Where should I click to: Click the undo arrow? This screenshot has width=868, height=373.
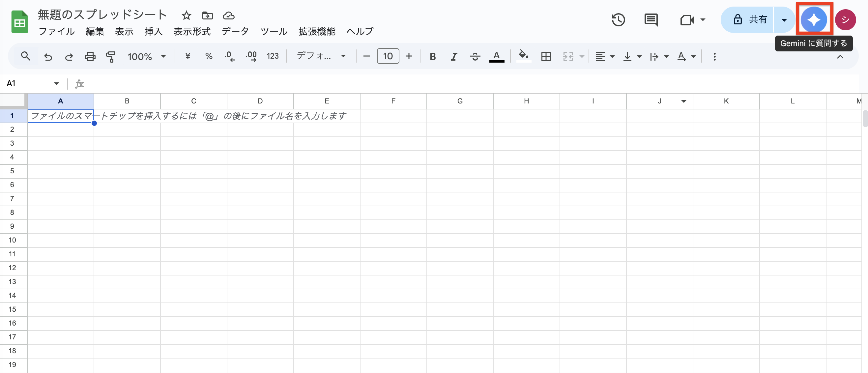48,56
